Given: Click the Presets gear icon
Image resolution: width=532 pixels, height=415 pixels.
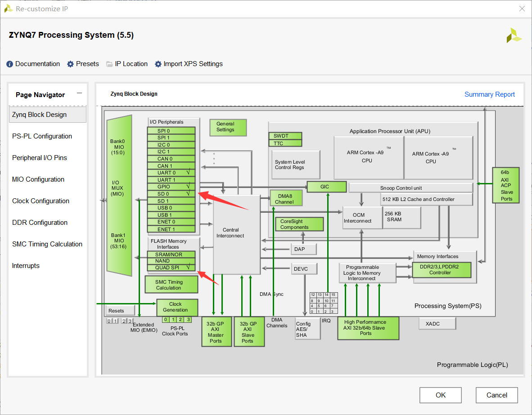Looking at the screenshot, I should tap(70, 64).
